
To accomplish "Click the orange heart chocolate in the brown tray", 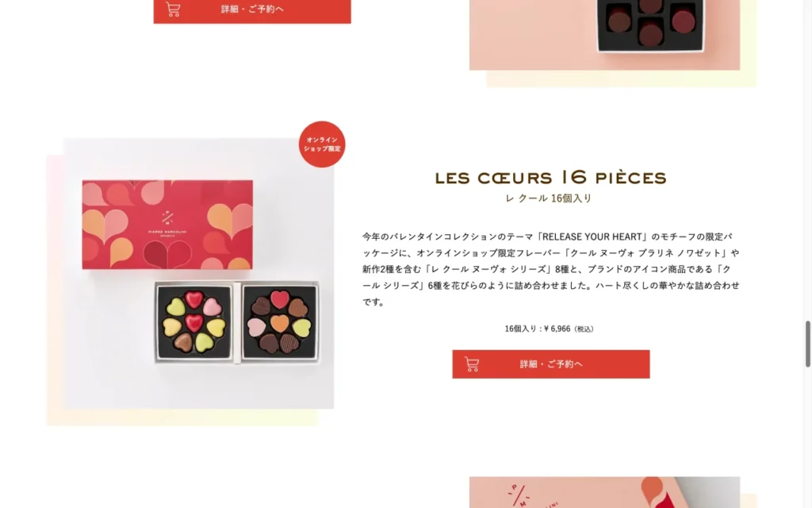I will pos(279,324).
